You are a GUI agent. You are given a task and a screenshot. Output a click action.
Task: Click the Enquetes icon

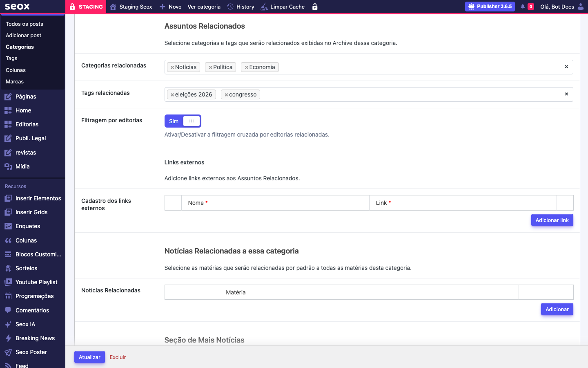(x=8, y=226)
